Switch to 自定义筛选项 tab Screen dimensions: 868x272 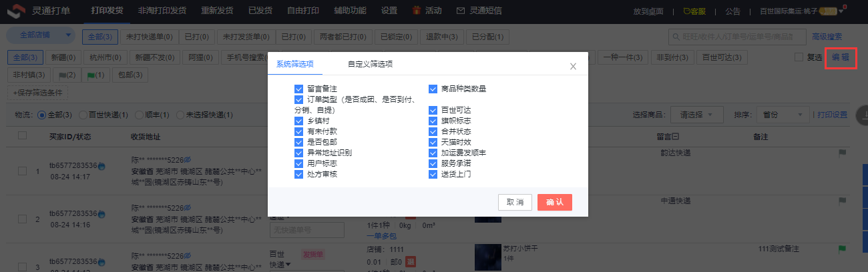pyautogui.click(x=370, y=65)
